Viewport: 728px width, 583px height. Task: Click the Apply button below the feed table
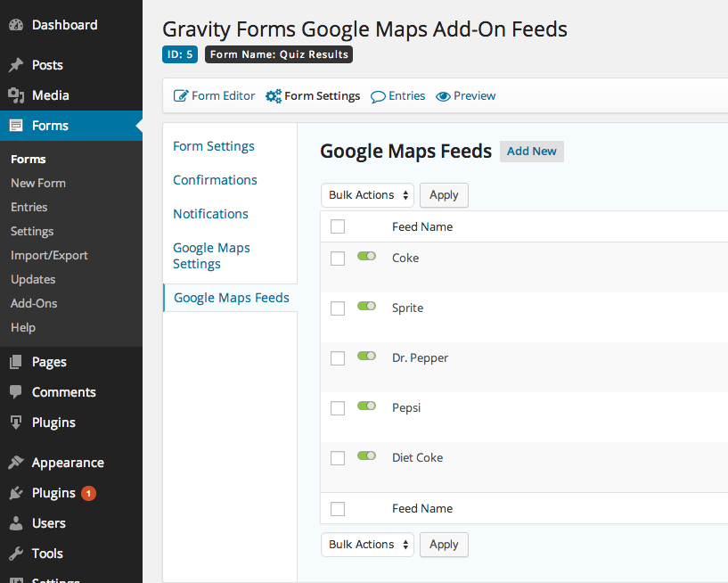(x=444, y=545)
